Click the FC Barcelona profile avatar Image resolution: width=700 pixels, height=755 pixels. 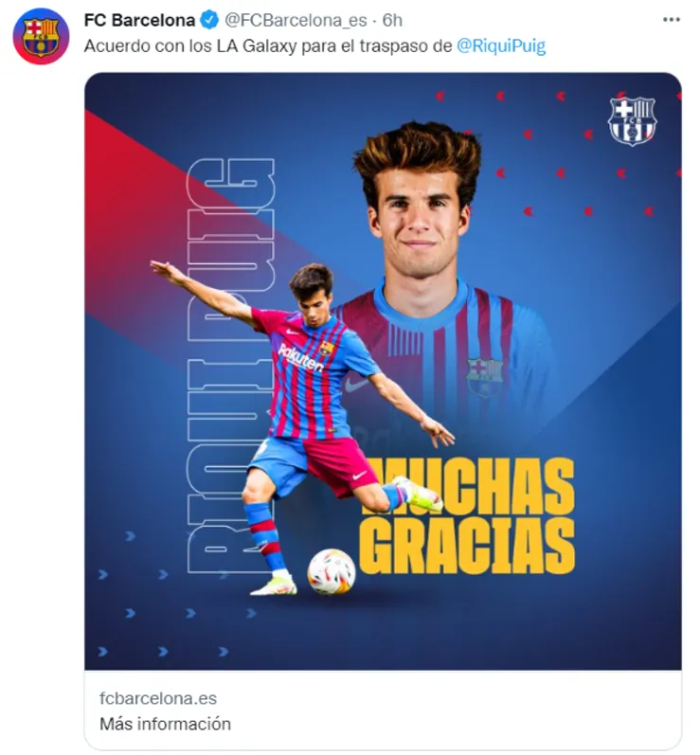tap(41, 36)
